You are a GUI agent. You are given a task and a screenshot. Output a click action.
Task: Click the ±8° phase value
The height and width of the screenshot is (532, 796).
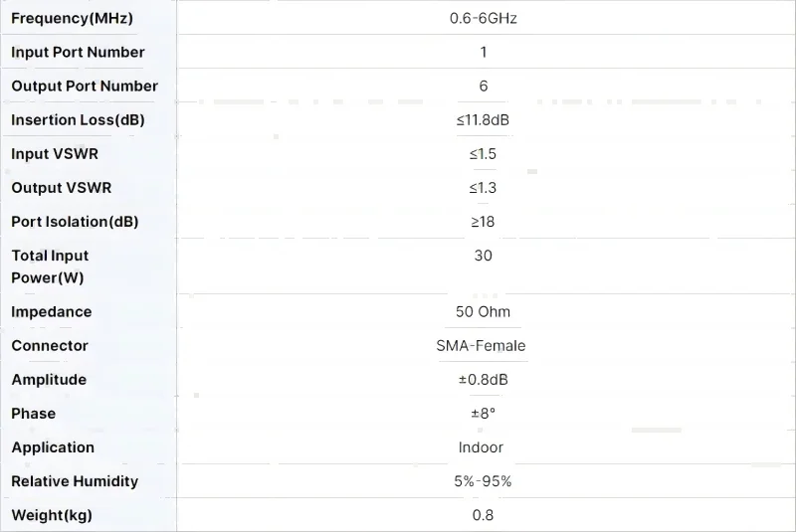(x=484, y=413)
